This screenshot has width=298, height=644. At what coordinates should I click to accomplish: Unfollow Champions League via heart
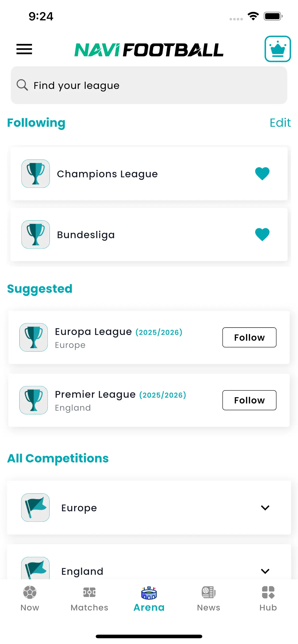coord(262,173)
